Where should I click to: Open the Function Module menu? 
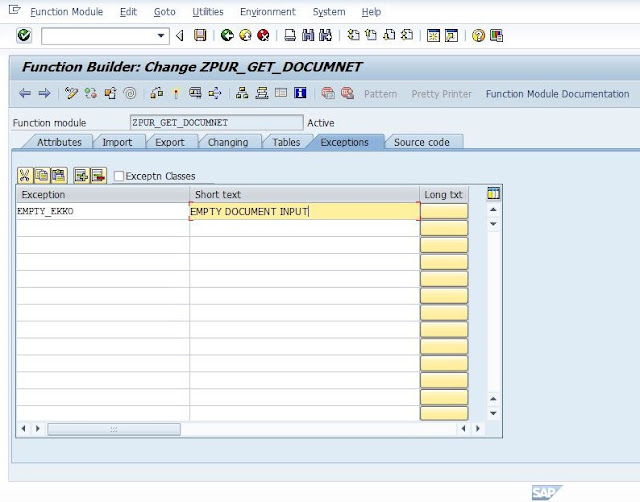67,12
